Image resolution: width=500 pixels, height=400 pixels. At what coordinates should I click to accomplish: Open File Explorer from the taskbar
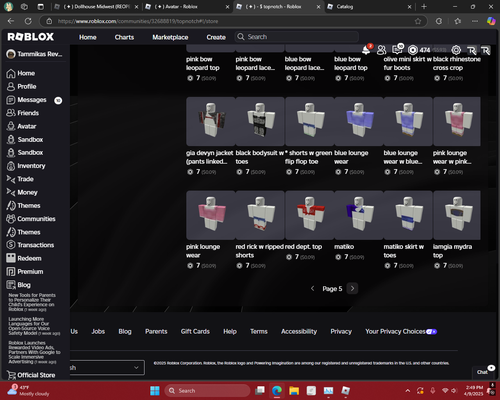(x=294, y=391)
